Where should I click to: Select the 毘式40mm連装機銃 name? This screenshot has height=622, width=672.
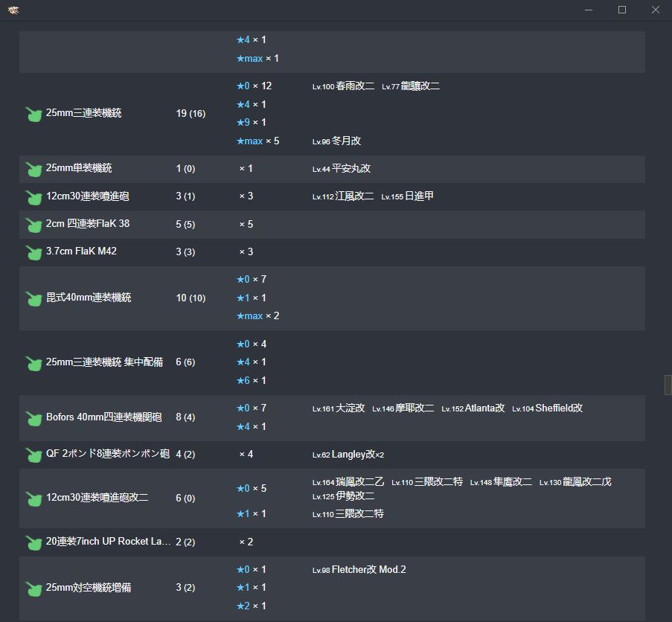89,298
